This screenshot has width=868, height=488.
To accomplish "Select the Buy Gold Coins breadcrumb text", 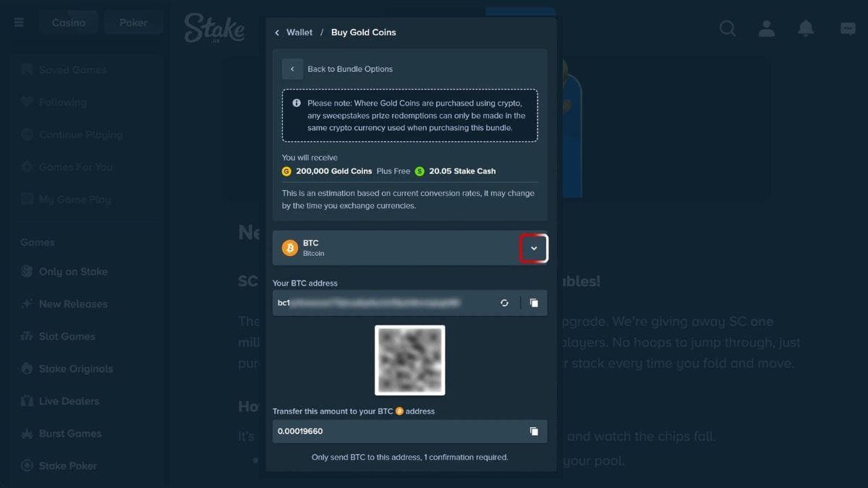I will pyautogui.click(x=363, y=33).
